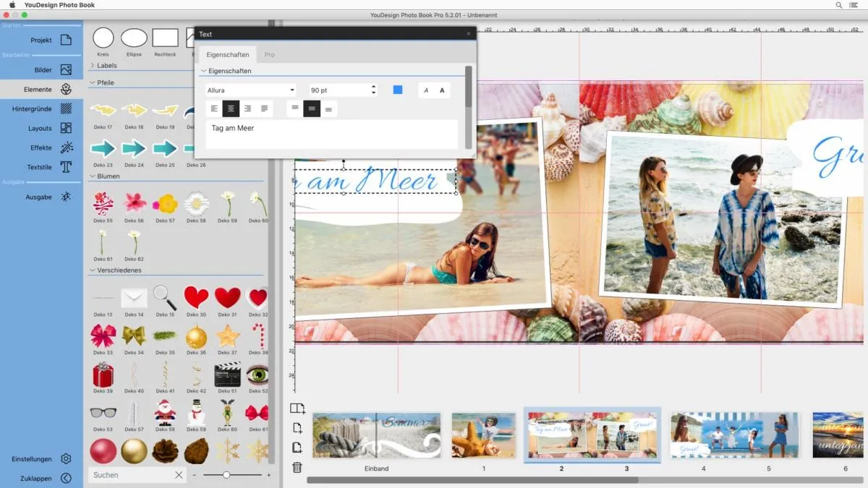Enable left text alignment
This screenshot has width=868, height=488.
click(214, 109)
